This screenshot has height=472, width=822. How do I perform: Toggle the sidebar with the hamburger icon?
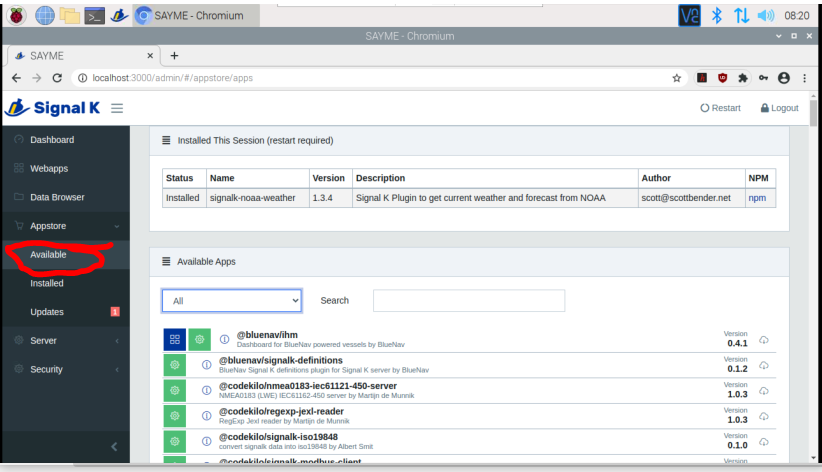pyautogui.click(x=117, y=108)
